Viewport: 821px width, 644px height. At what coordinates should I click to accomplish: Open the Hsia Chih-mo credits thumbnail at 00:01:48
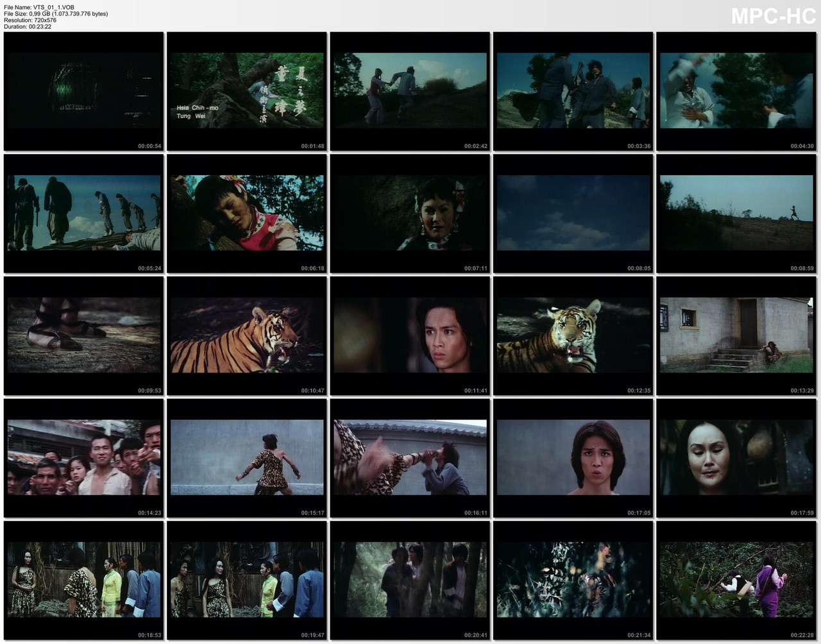tap(247, 91)
